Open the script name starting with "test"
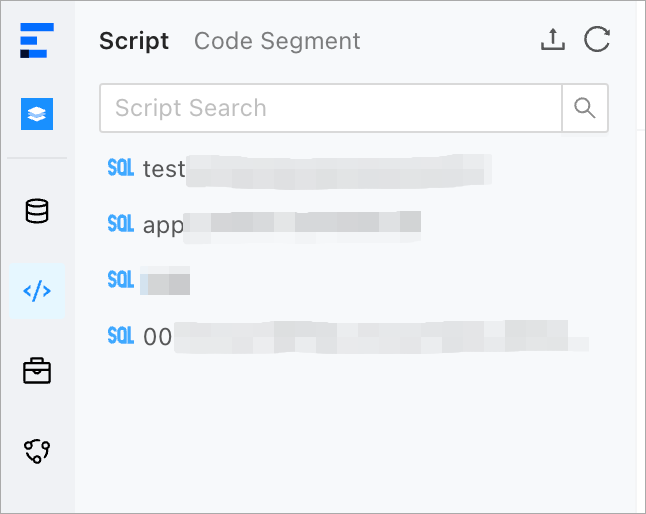646x514 pixels. click(164, 169)
